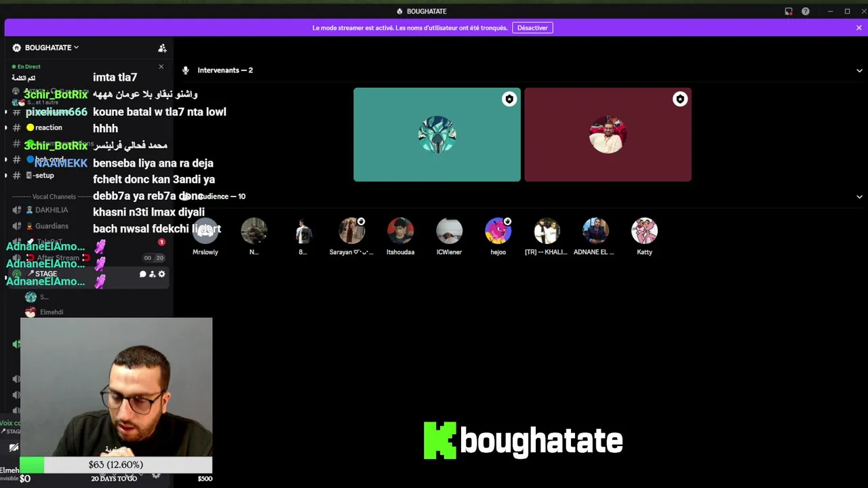868x488 pixels.
Task: Open audience member hejoo avatar
Action: tap(498, 231)
